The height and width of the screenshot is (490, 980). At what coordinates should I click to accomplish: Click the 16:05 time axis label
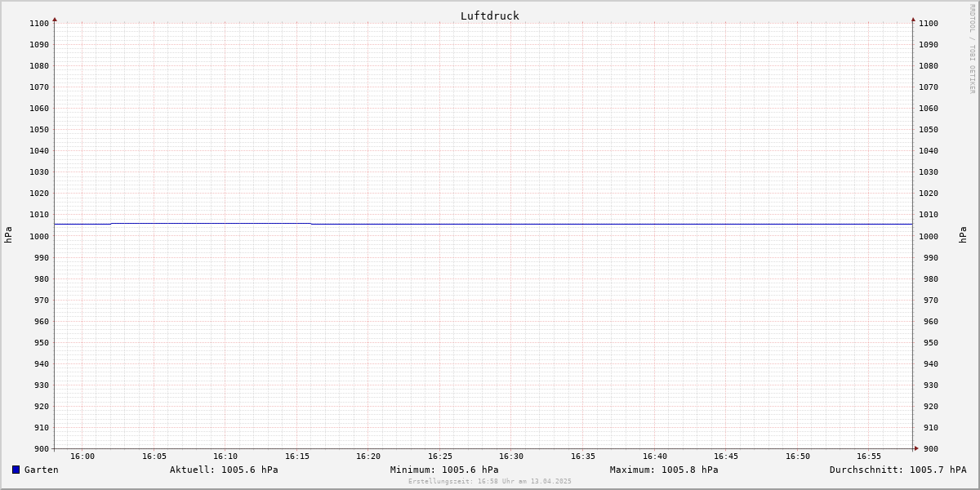pyautogui.click(x=154, y=456)
